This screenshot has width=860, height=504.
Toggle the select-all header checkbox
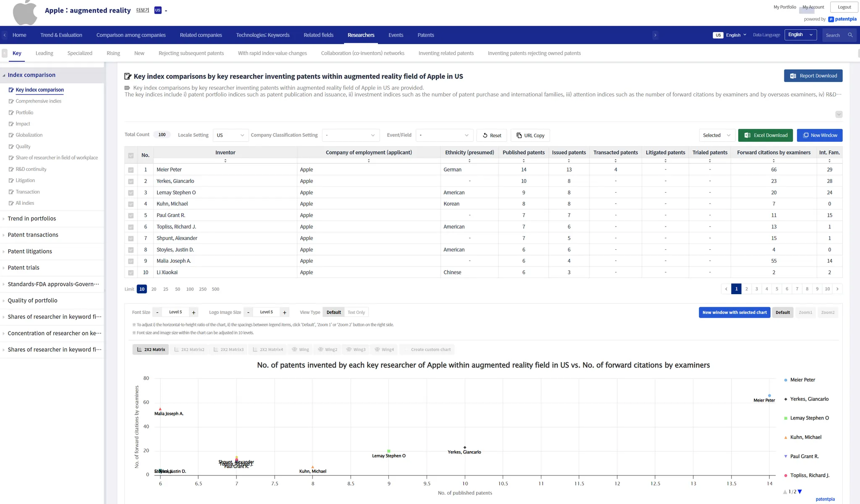coord(131,156)
